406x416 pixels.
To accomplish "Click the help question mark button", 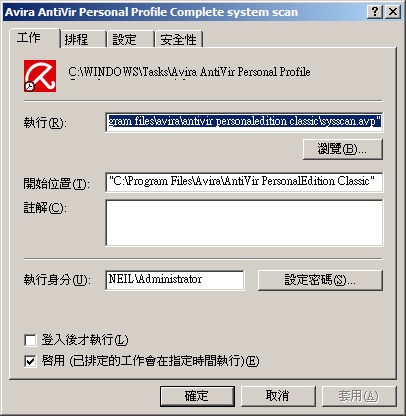I will coord(375,12).
